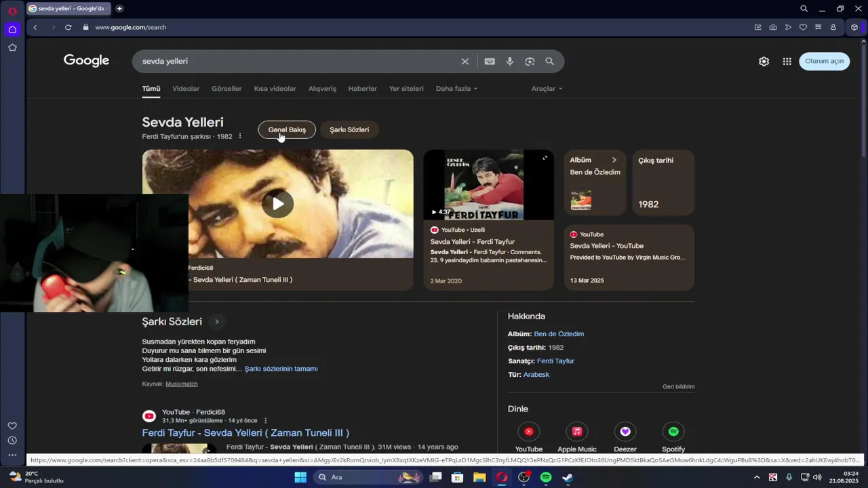Viewport: 868px width, 488px height.
Task: Open Ben de Özledim album link in Hakkında
Action: coord(559,334)
